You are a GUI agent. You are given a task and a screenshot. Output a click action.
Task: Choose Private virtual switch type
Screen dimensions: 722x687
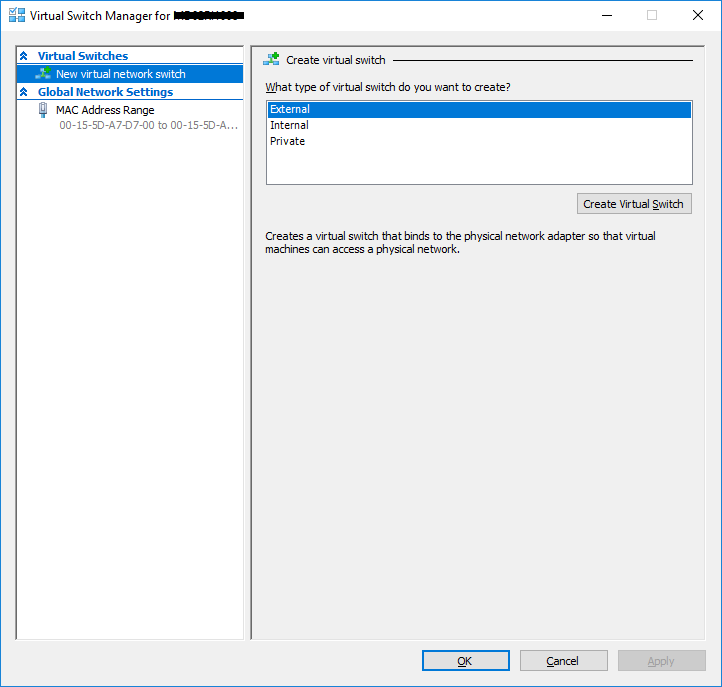click(287, 141)
